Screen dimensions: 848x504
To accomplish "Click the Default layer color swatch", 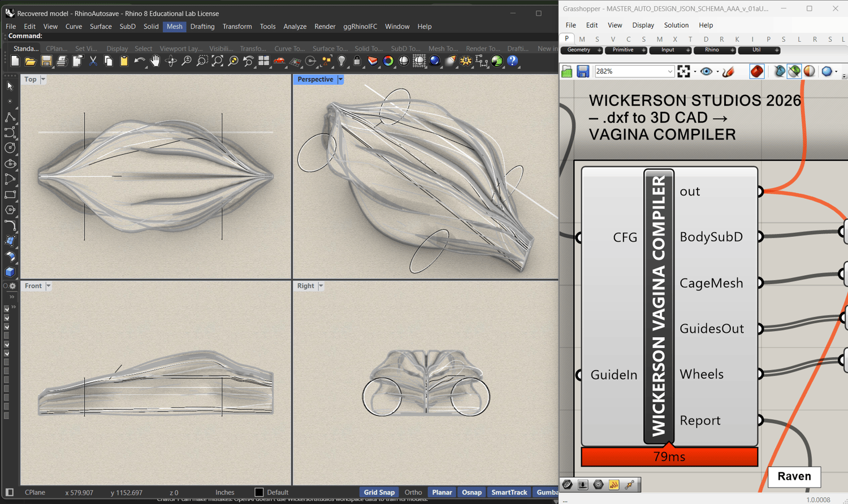I will (x=259, y=492).
